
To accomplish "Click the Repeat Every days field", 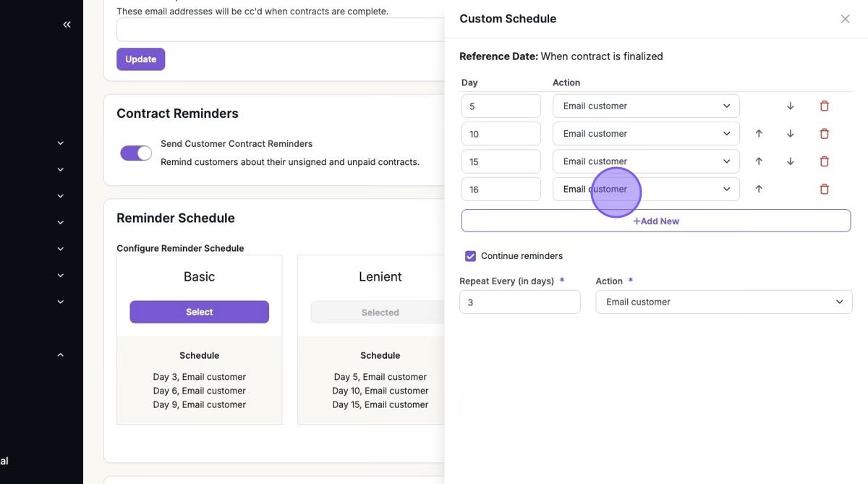I will point(519,302).
